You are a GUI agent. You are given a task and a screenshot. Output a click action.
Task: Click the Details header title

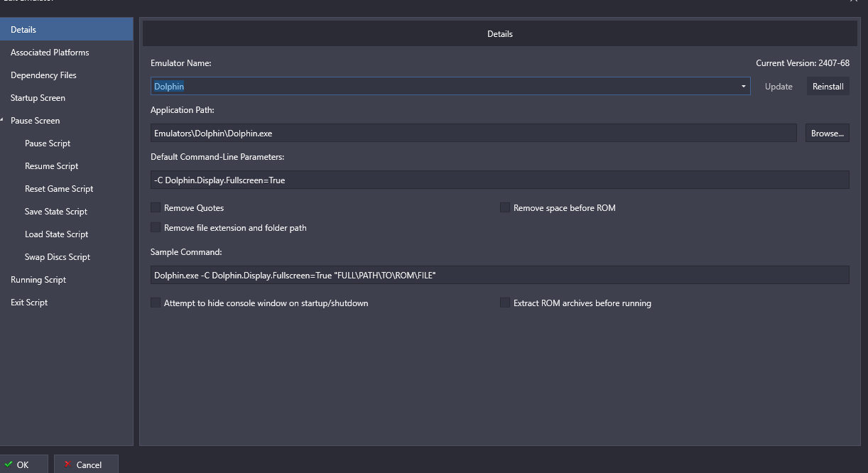click(500, 33)
